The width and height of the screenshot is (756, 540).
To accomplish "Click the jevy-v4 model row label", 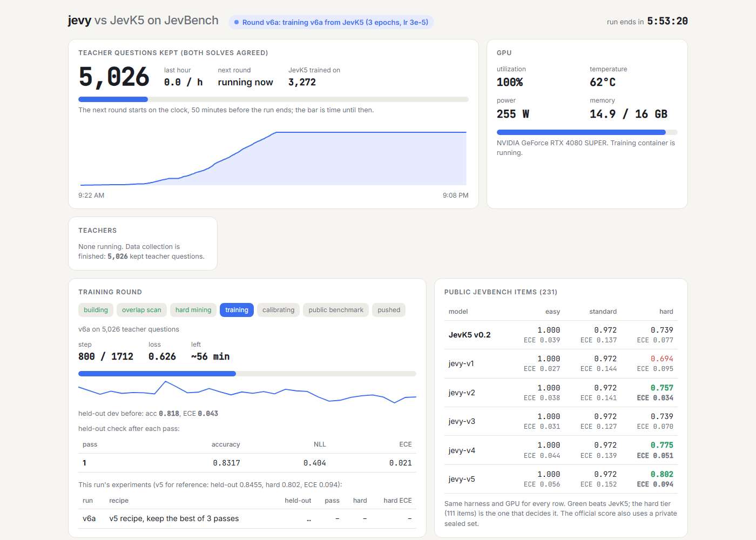I will [x=462, y=450].
